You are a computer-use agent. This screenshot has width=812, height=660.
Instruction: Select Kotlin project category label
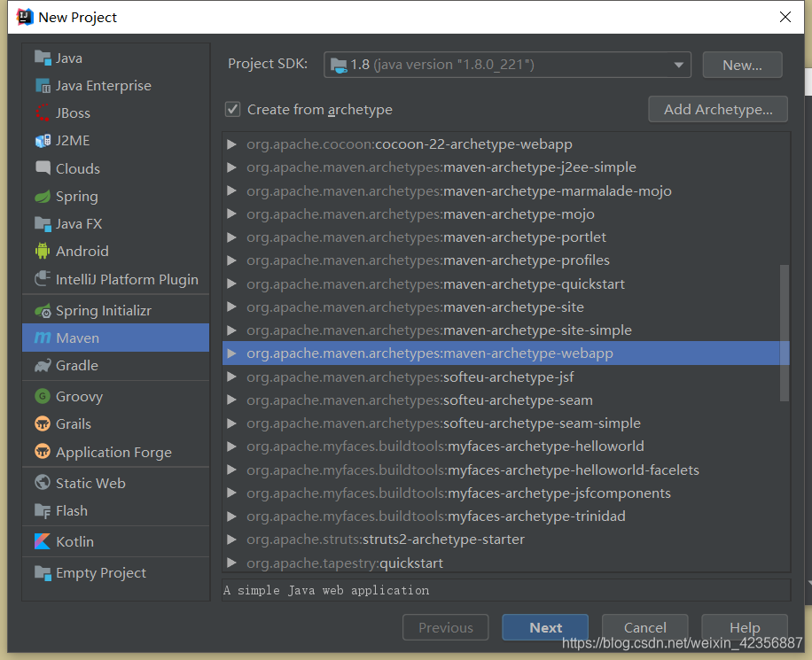click(74, 541)
